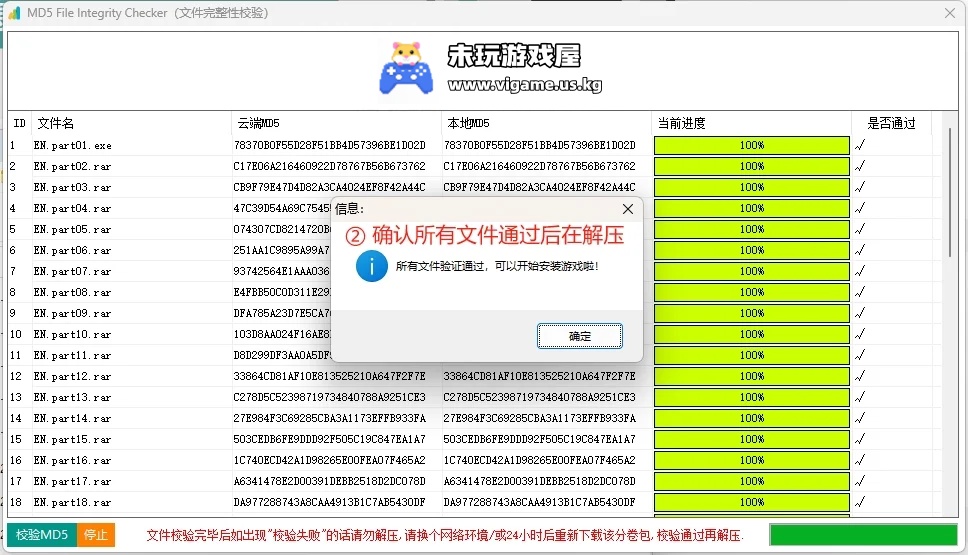This screenshot has width=968, height=555.
Task: Close the MD5 File Integrity Checker window
Action: coord(949,12)
